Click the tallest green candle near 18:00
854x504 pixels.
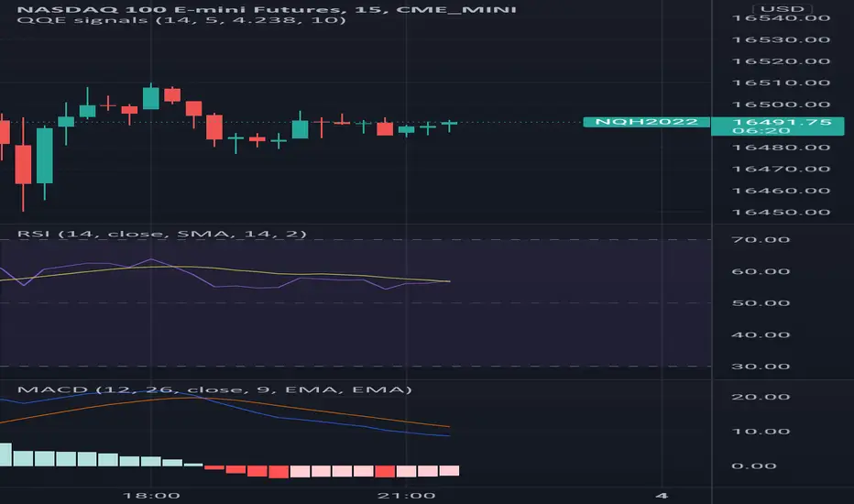click(151, 98)
